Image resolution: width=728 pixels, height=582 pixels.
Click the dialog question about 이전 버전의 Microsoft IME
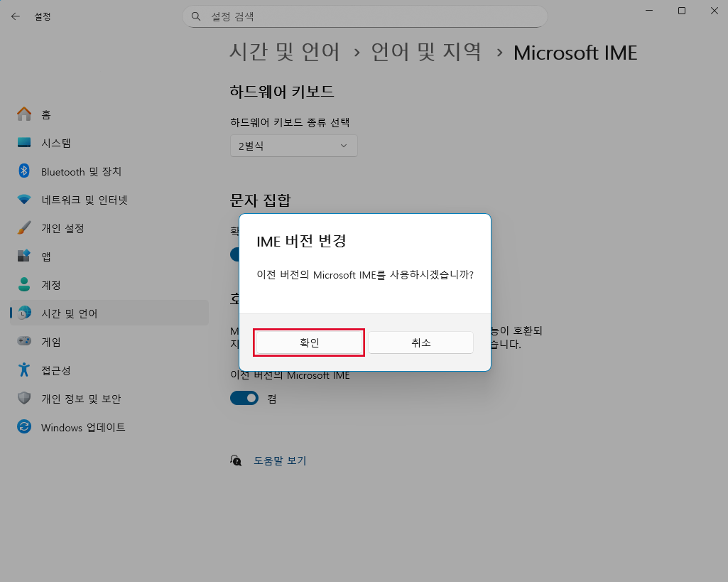[x=365, y=274]
